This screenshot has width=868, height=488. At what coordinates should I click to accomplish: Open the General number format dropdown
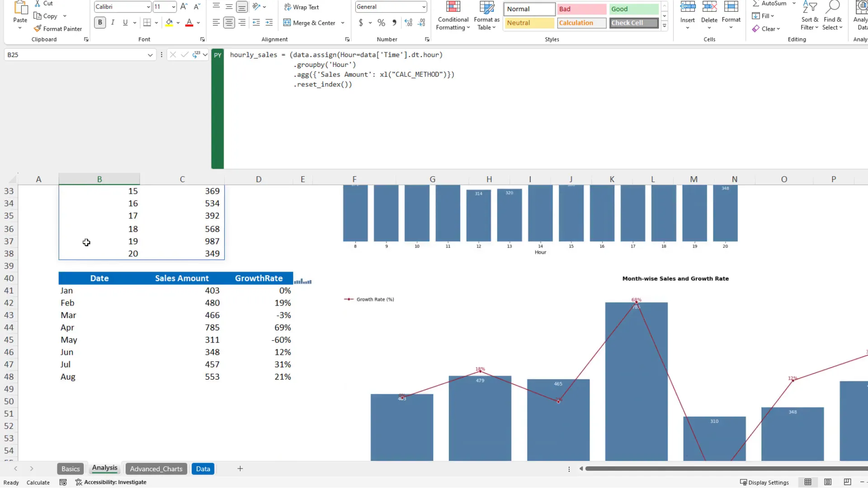pos(423,7)
